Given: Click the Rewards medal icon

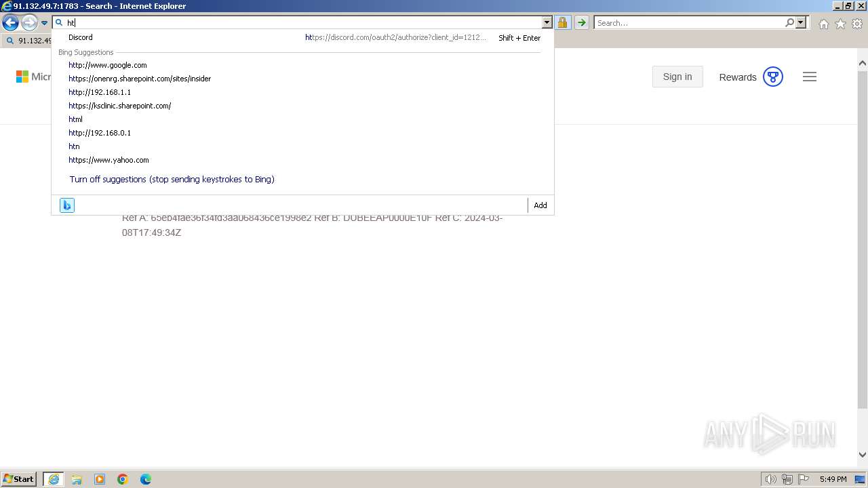Looking at the screenshot, I should [773, 77].
